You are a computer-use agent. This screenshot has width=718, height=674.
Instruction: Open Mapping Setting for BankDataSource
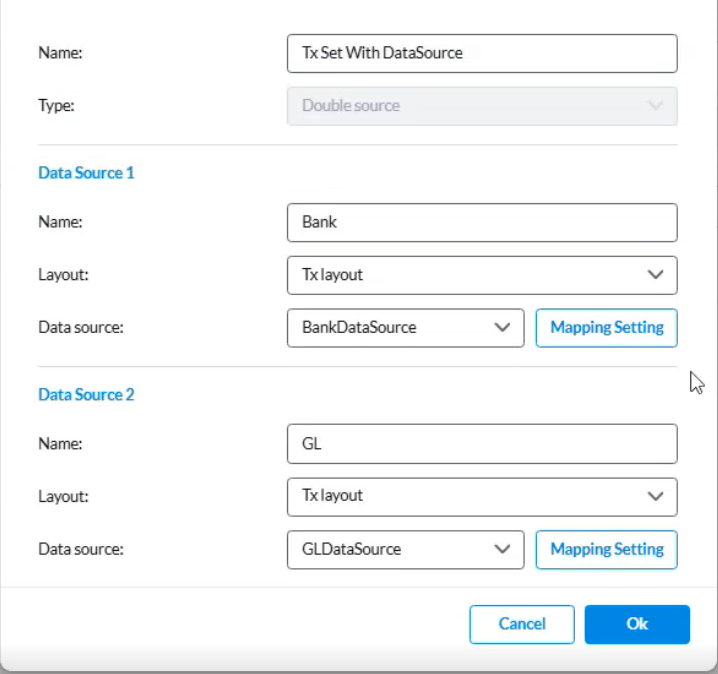click(606, 328)
